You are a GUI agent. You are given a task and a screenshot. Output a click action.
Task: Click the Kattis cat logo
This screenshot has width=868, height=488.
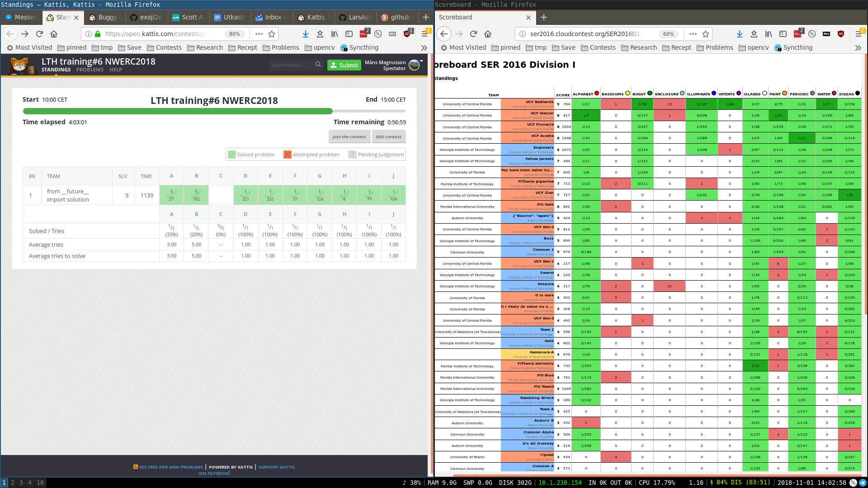point(20,66)
